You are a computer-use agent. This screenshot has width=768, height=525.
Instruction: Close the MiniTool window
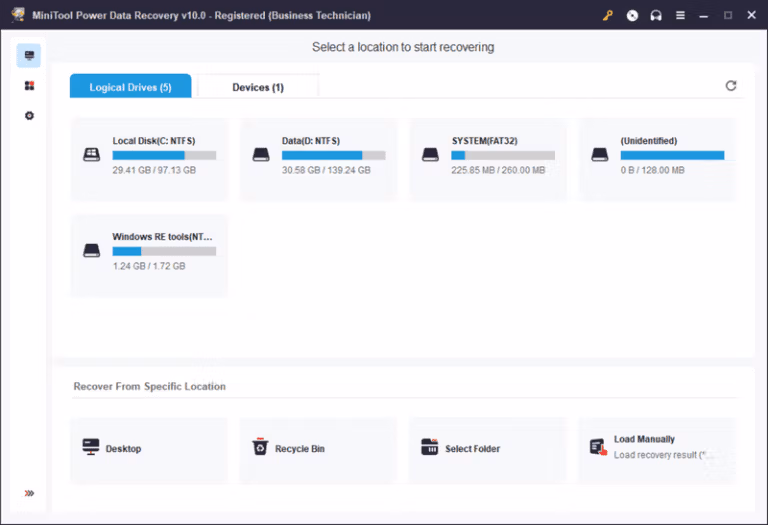click(751, 15)
